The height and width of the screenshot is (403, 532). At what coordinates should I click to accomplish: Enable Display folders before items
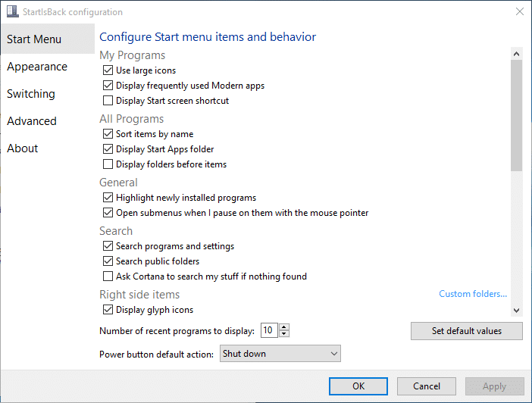click(108, 164)
